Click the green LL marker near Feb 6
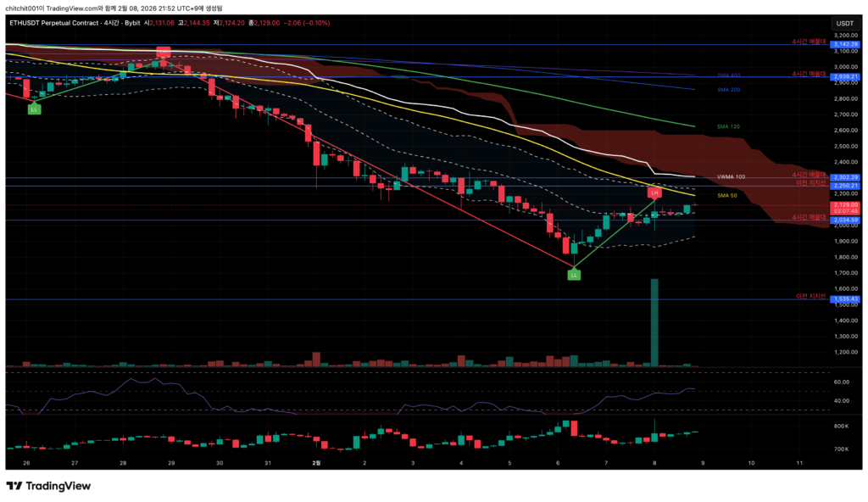The image size is (868, 502). tap(574, 275)
